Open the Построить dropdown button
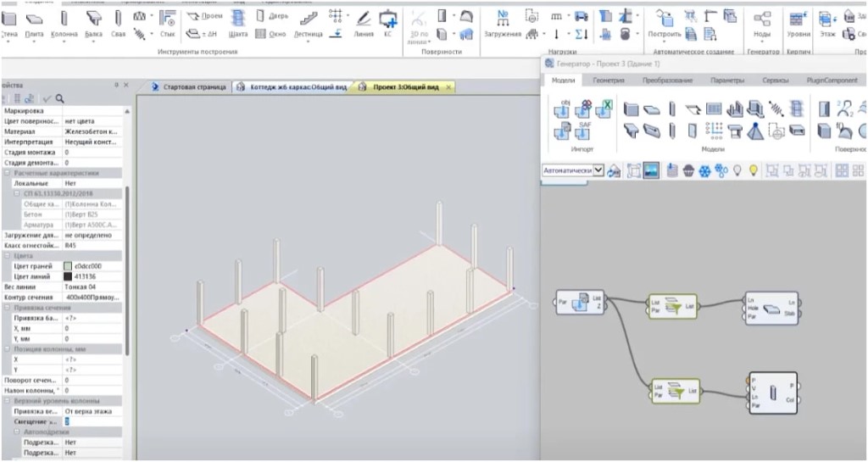 (x=665, y=25)
